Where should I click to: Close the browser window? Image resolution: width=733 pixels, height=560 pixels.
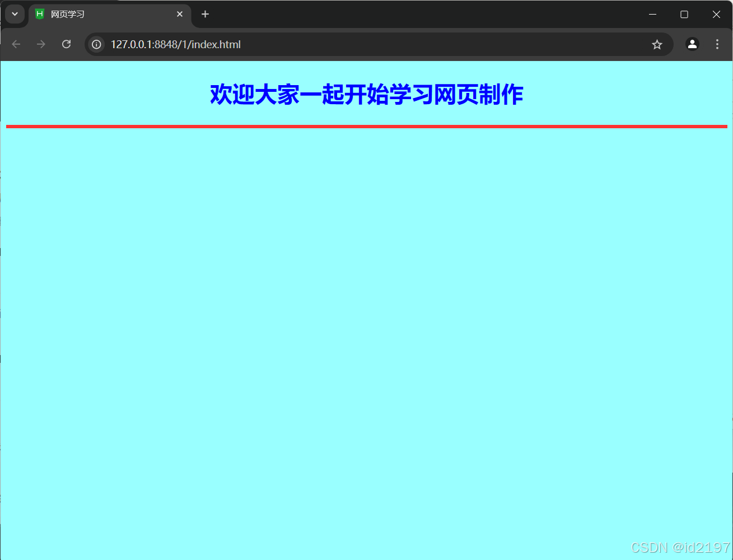716,14
